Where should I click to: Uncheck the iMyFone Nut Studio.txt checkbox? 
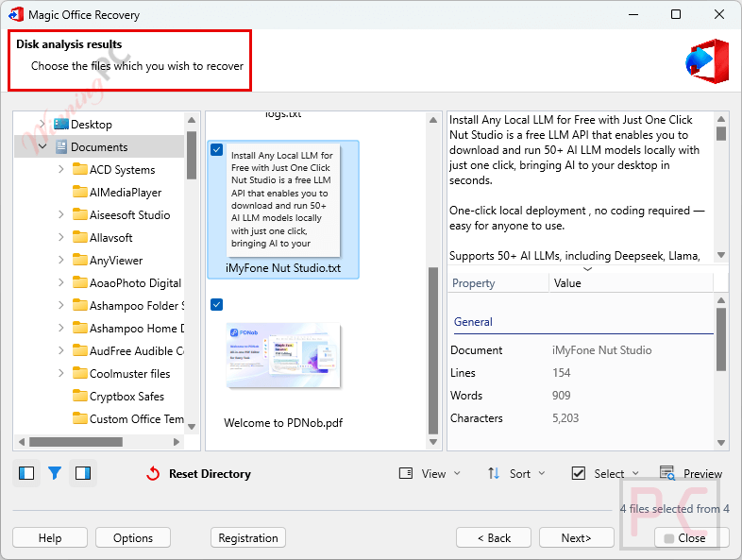217,149
